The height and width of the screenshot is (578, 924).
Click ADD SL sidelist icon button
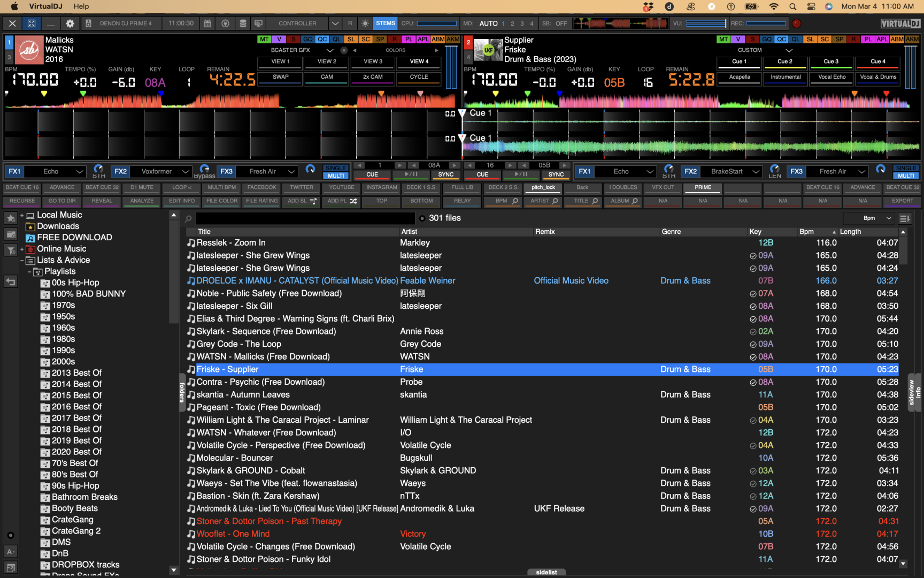coord(302,201)
